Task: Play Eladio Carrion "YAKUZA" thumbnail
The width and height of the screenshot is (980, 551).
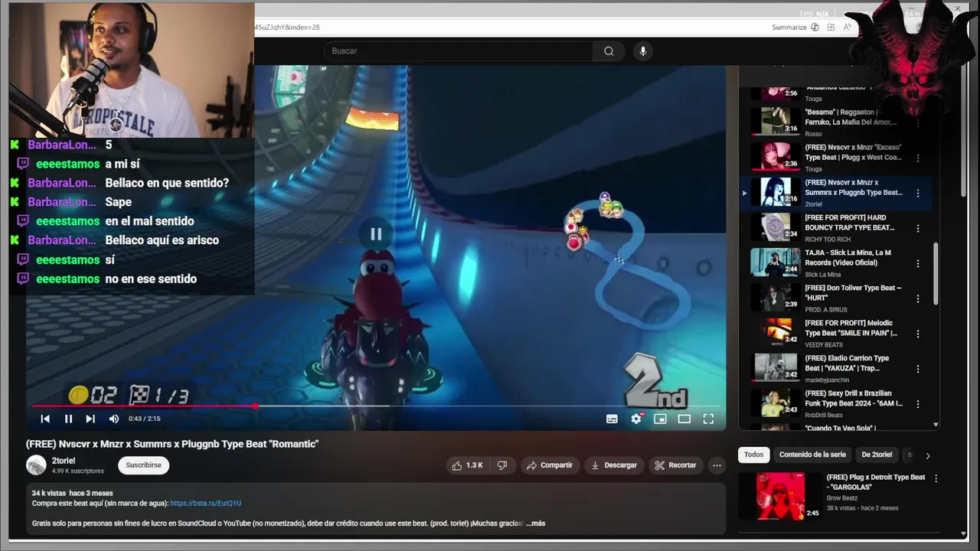Action: tap(775, 367)
